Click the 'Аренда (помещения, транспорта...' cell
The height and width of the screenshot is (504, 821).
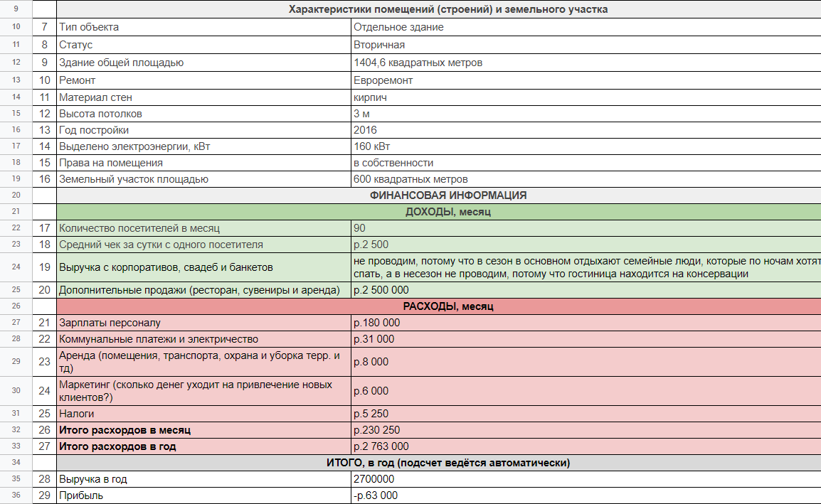click(x=203, y=362)
